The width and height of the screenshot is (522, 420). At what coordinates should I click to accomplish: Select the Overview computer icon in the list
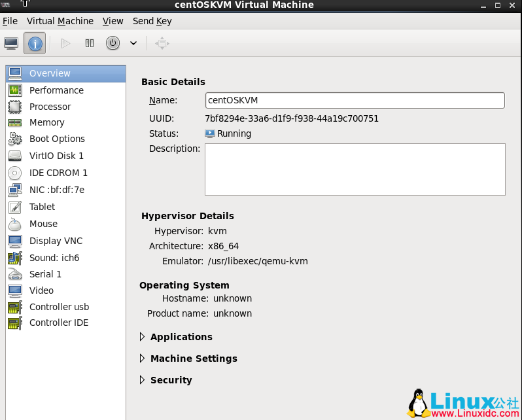(x=15, y=74)
